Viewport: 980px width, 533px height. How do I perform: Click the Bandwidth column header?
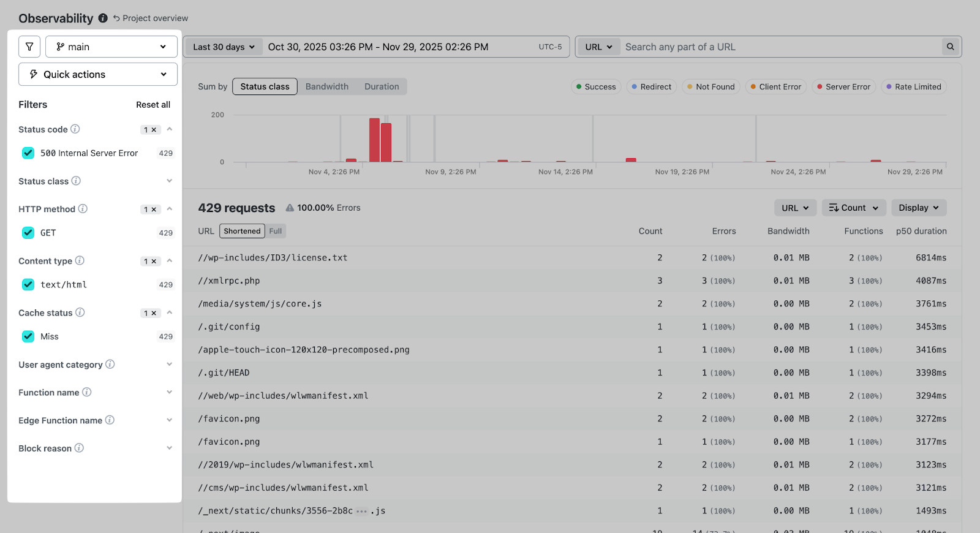[x=788, y=231]
